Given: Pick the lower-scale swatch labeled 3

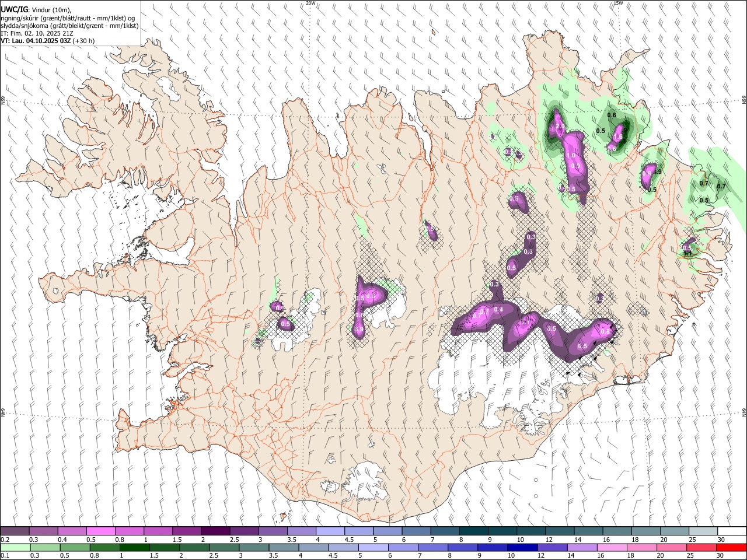Looking at the screenshot, I should click(254, 547).
